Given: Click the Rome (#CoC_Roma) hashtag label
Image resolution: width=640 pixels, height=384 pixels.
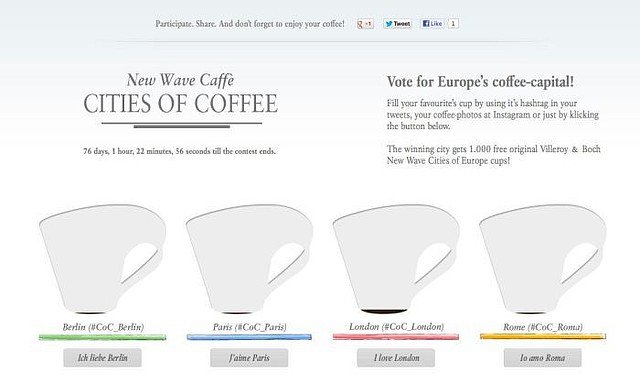Looking at the screenshot, I should pos(543,327).
